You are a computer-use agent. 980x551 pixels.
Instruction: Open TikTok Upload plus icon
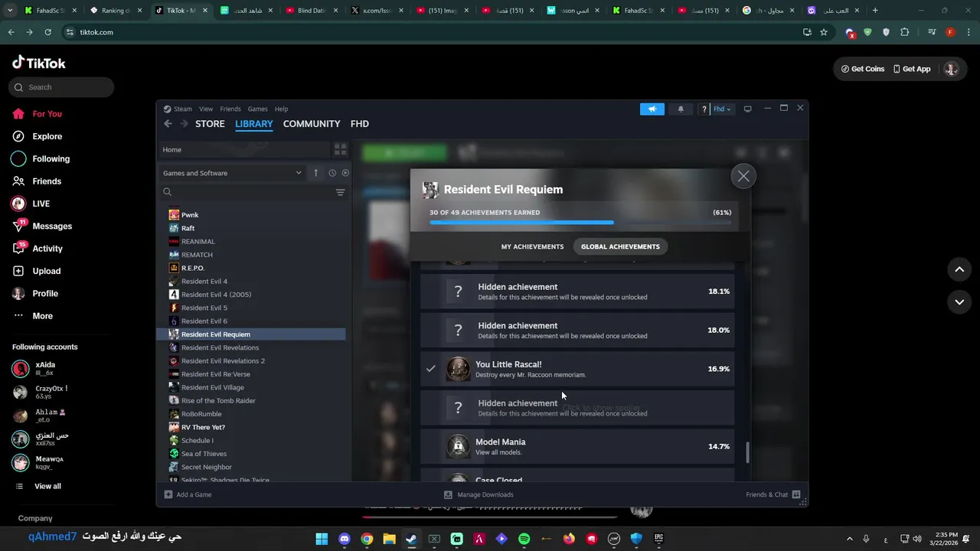click(18, 271)
